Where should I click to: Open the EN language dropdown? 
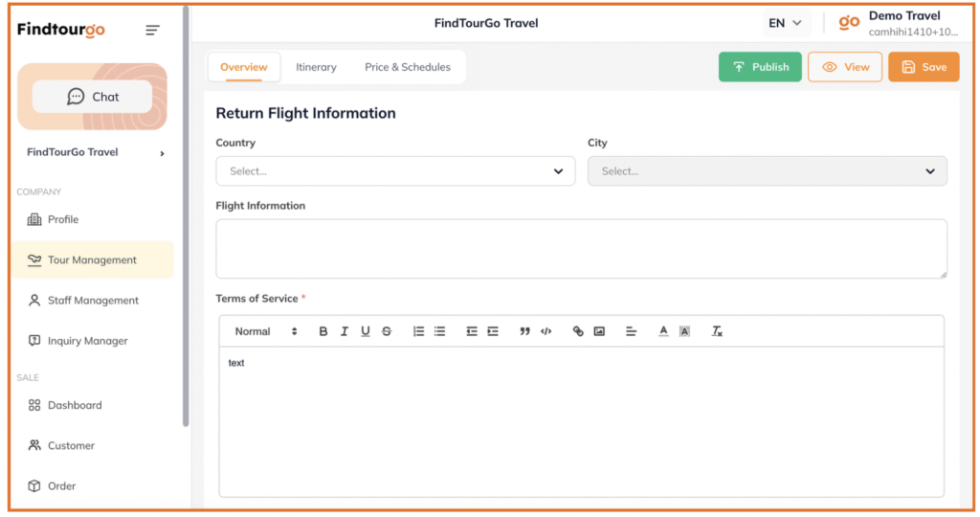pos(785,23)
